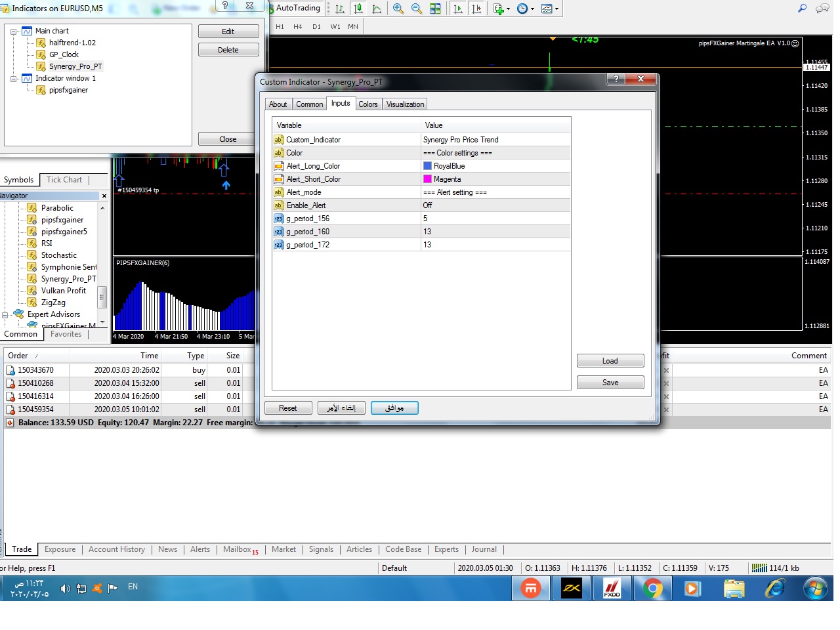Viewport: 840px width, 630px height.
Task: Select the g_period_172 variable row
Action: click(422, 245)
